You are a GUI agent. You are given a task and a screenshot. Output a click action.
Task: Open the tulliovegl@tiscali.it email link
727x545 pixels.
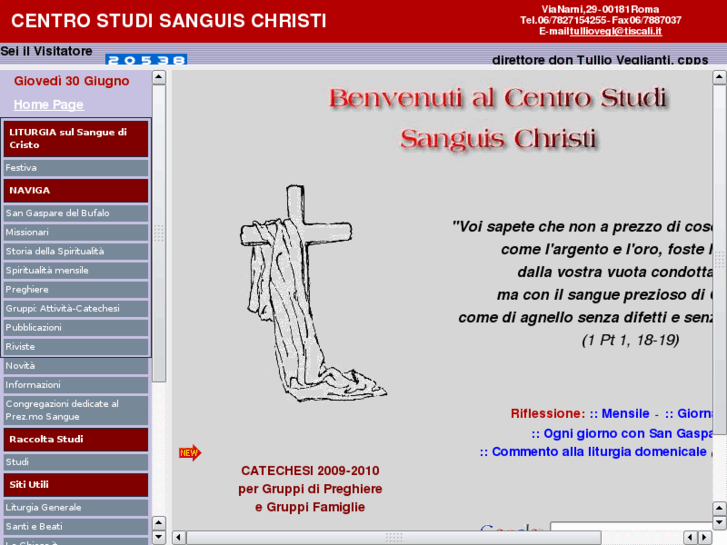(x=615, y=31)
